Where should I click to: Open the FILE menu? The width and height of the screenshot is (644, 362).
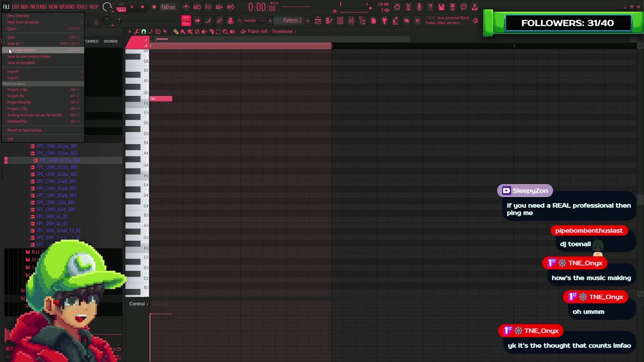(x=6, y=7)
